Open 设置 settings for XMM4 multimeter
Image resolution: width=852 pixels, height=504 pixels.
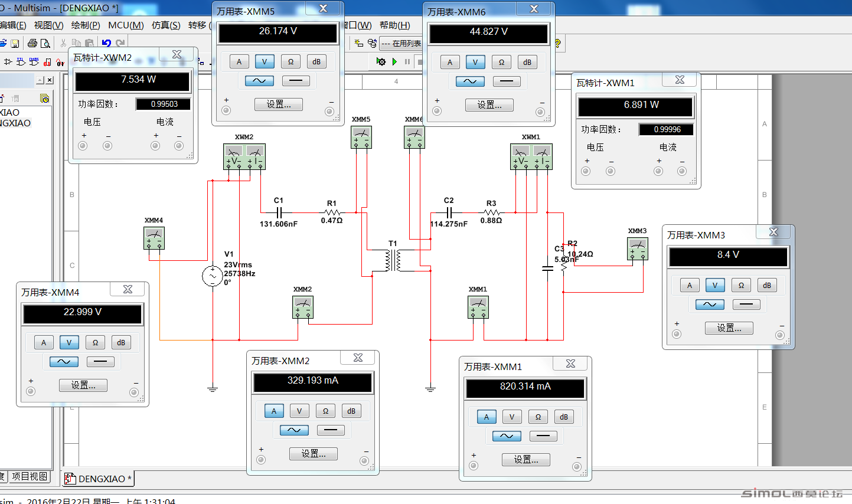pyautogui.click(x=83, y=385)
